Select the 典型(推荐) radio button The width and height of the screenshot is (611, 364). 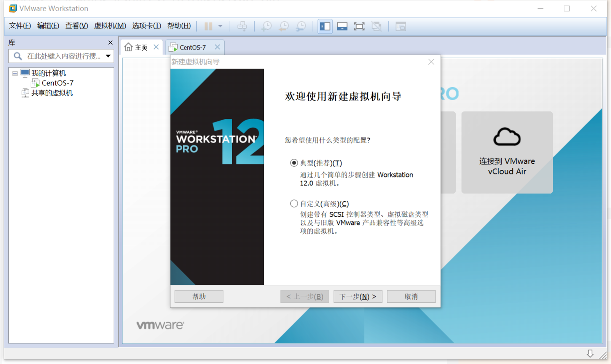(x=294, y=163)
